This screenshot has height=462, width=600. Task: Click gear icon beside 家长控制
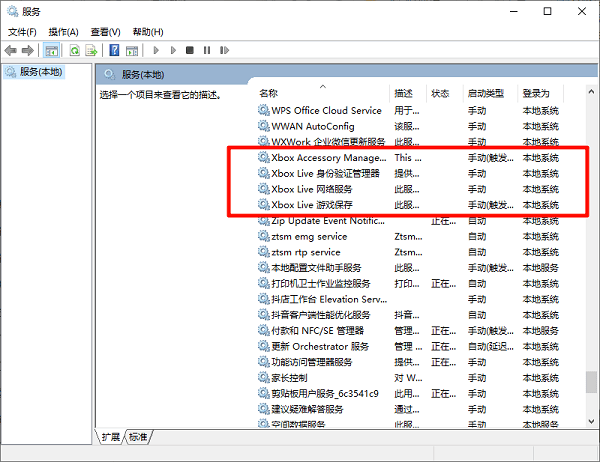(263, 377)
